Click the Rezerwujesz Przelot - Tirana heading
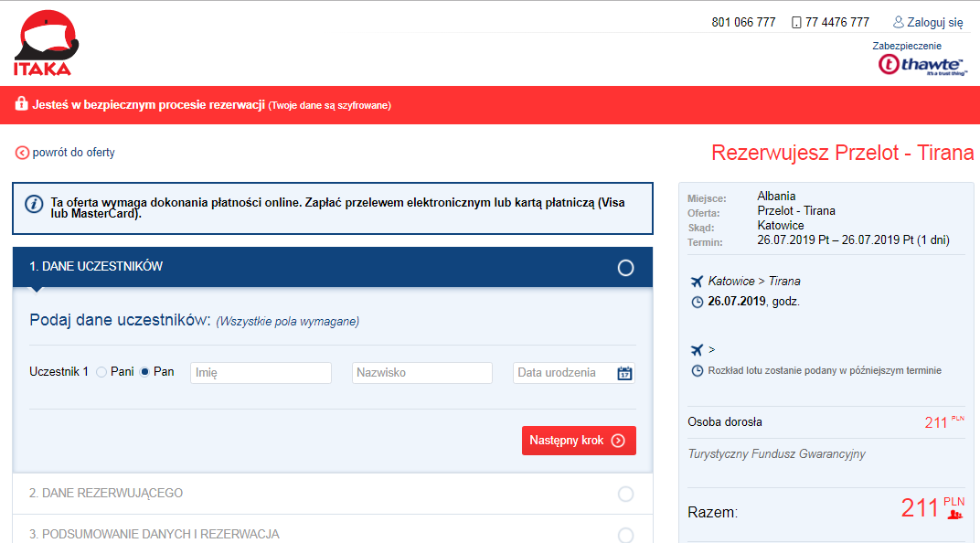 point(843,153)
